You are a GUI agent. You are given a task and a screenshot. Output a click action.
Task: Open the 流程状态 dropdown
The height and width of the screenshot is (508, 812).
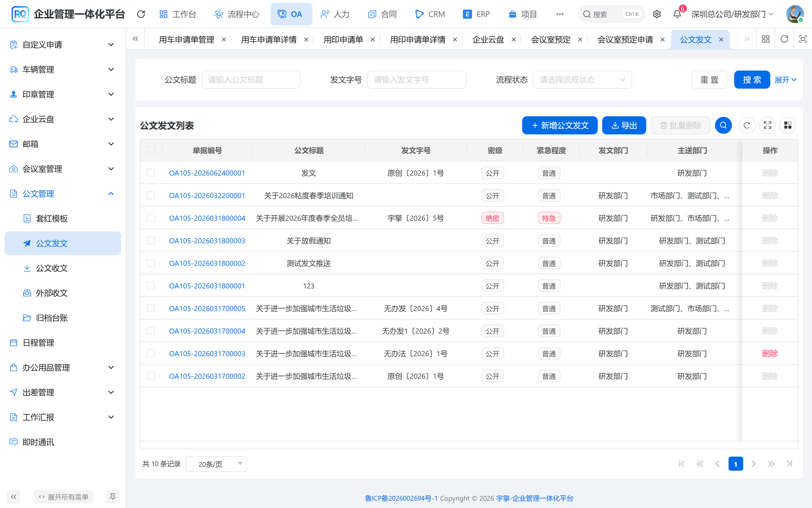582,80
